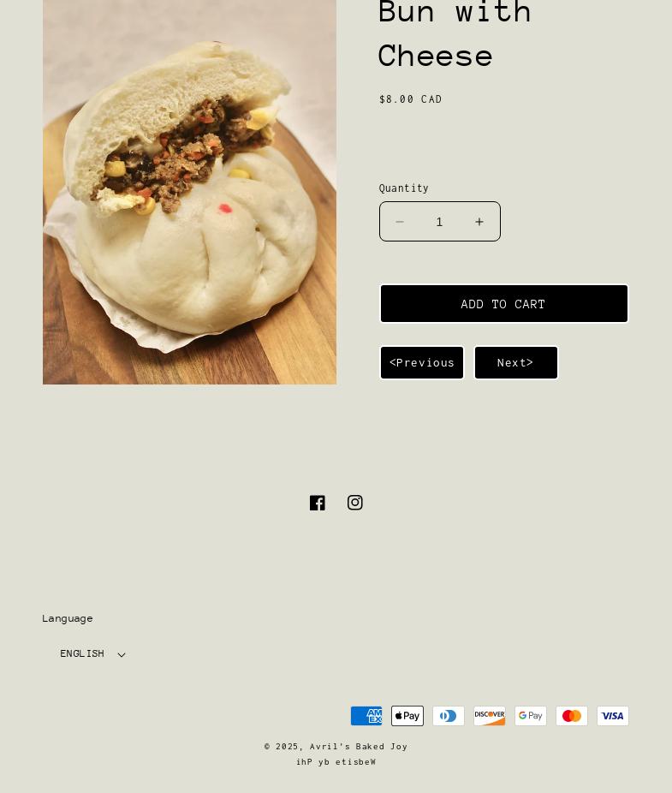Viewport: 672px width, 793px height.
Task: Open the Instagram profile icon
Action: pyautogui.click(x=355, y=502)
